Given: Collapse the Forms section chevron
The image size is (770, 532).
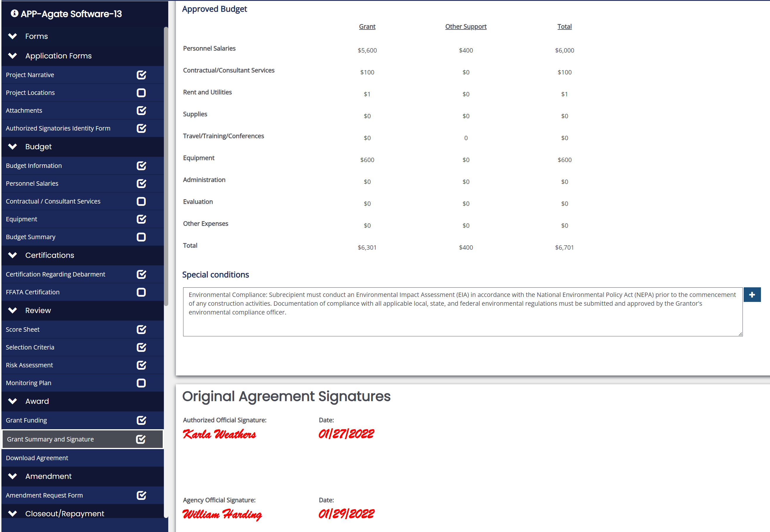Looking at the screenshot, I should 13,36.
